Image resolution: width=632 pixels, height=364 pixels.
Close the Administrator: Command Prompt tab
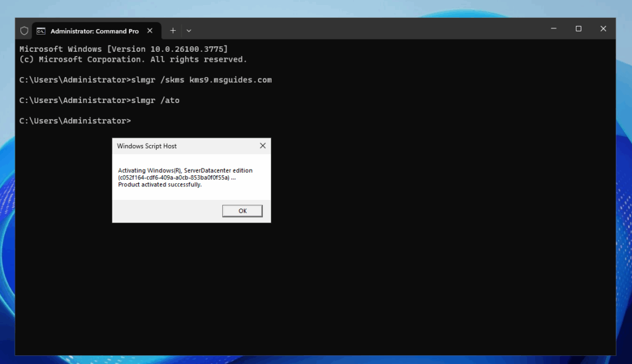click(151, 30)
